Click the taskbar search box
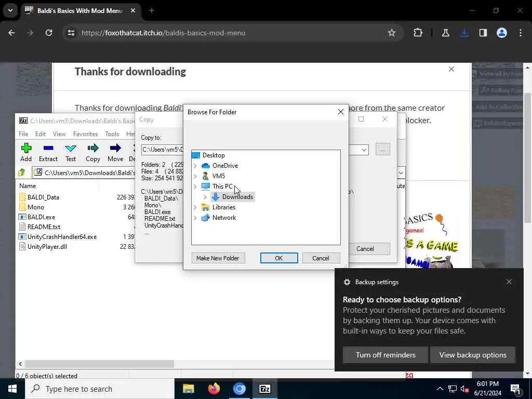The image size is (532, 399). 100,389
